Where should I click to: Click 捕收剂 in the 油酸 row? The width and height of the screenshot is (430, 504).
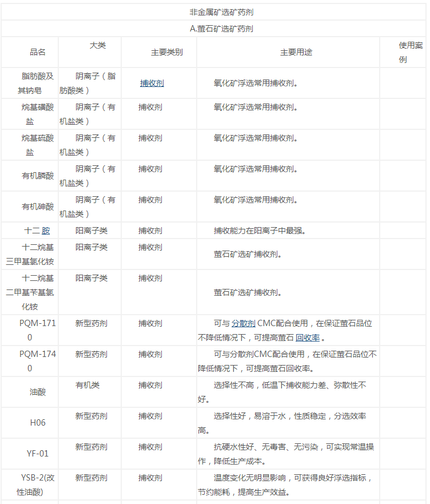[x=150, y=385]
